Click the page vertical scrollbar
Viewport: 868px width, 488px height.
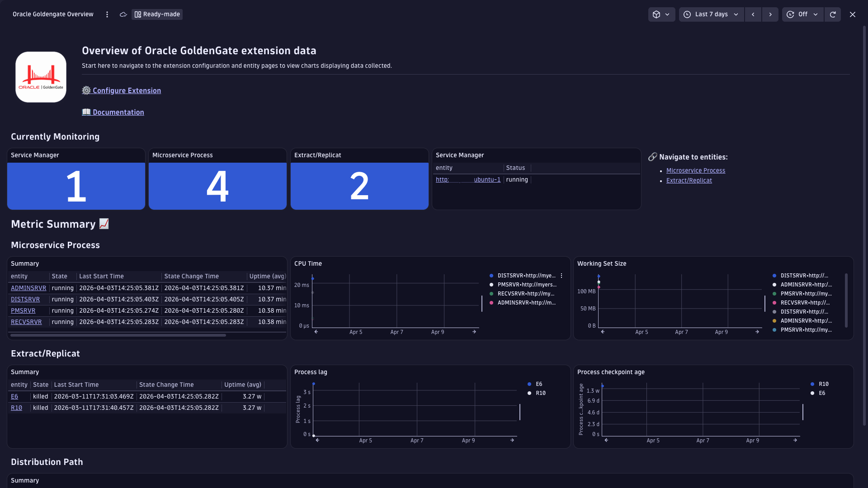864,226
